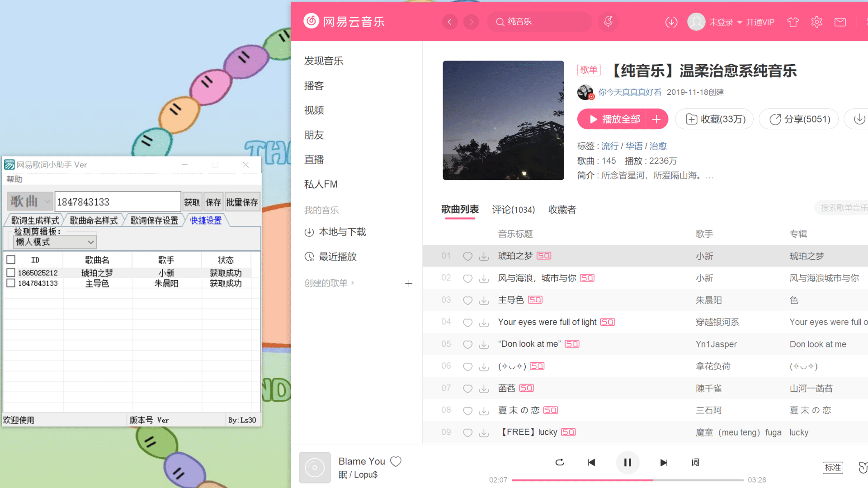Image resolution: width=868 pixels, height=488 pixels.
Task: Check the row 1847843133 checkbox
Action: 11,283
